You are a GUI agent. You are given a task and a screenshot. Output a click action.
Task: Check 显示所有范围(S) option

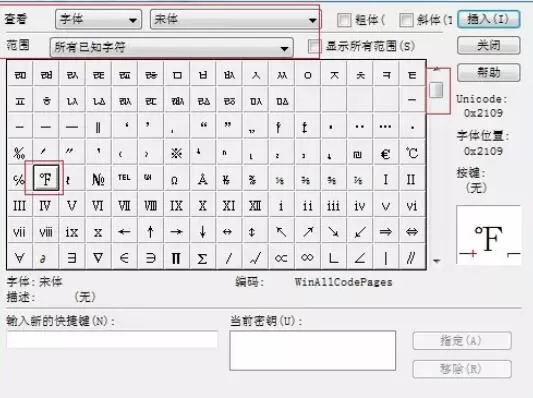coord(314,46)
